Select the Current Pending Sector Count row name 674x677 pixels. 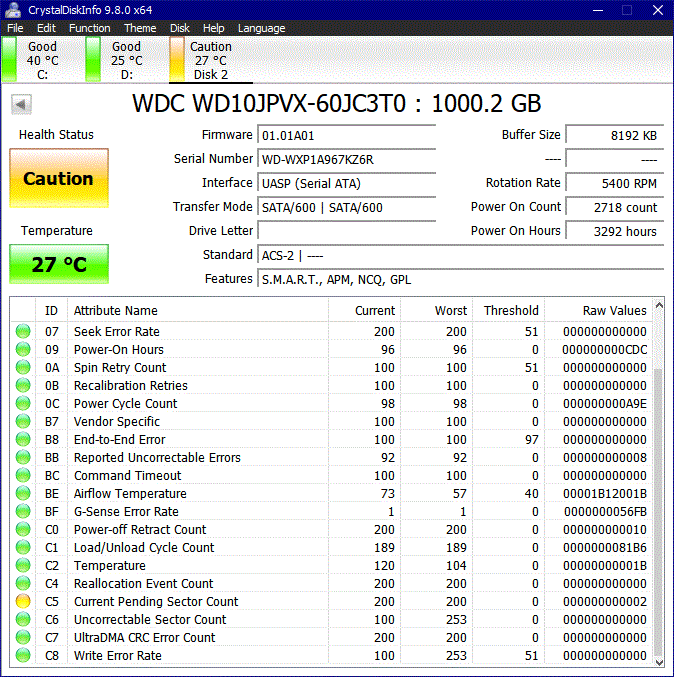(x=156, y=601)
